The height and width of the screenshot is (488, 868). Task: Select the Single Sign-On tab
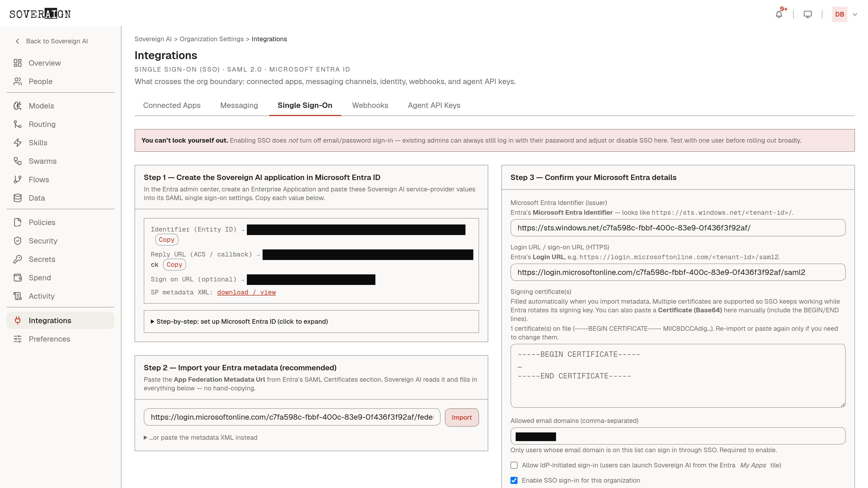(305, 105)
